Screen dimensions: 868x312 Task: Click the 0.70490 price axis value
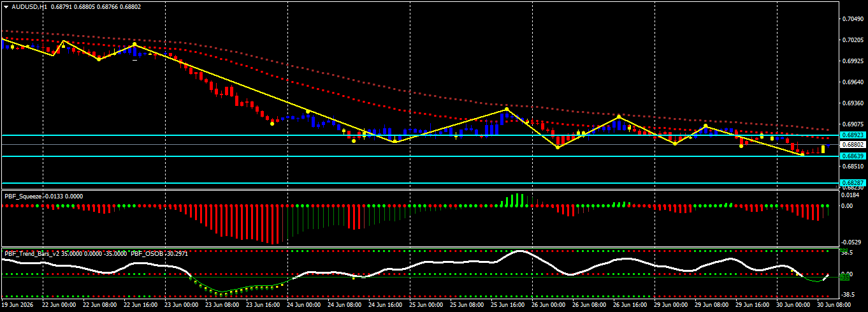pos(853,19)
